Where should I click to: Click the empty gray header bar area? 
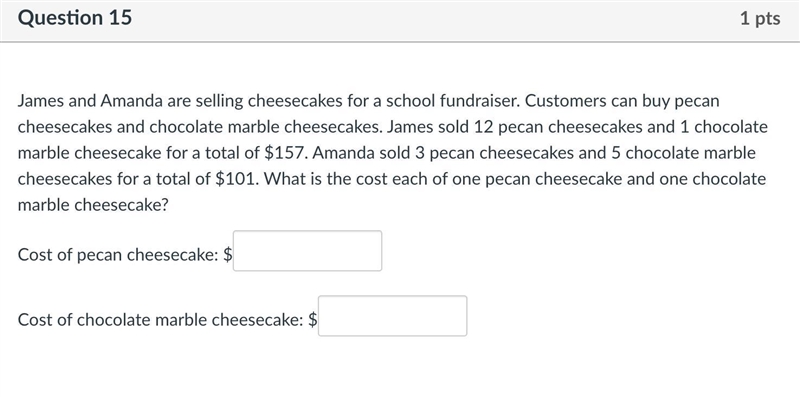pyautogui.click(x=434, y=19)
